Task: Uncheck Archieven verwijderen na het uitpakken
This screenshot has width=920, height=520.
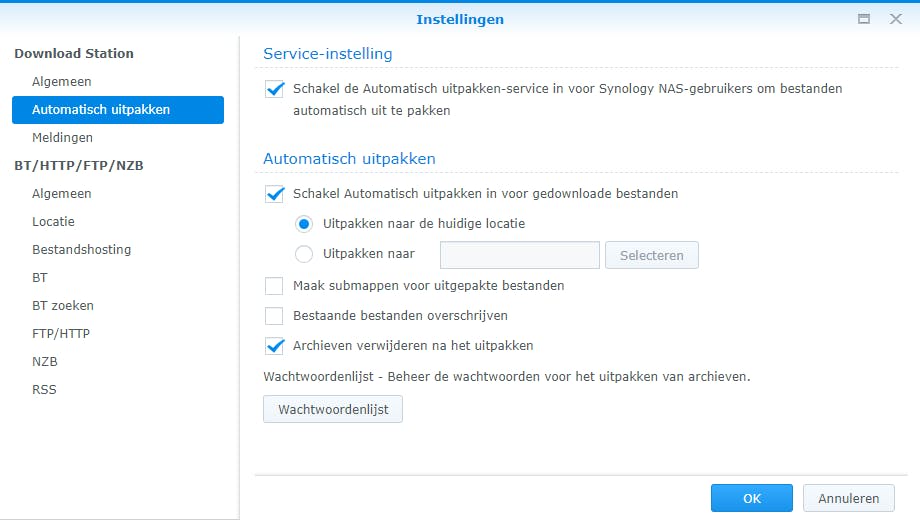Action: (x=275, y=346)
